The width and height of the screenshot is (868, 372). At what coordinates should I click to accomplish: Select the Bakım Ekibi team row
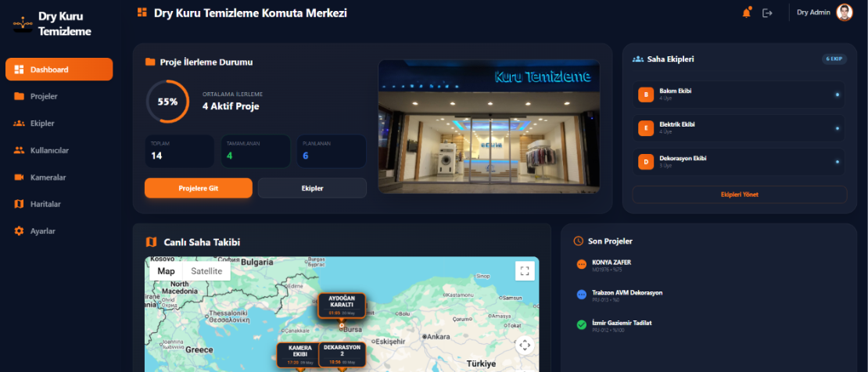(738, 95)
